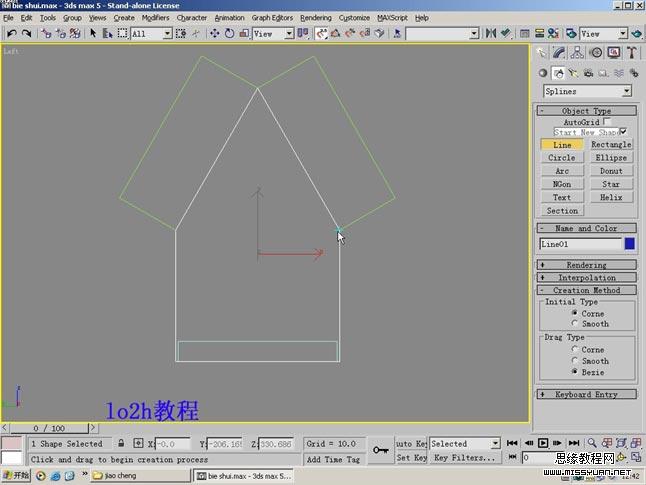Viewport: 646px width, 485px height.
Task: Click the Mirror Selected Objects icon
Action: tap(491, 33)
